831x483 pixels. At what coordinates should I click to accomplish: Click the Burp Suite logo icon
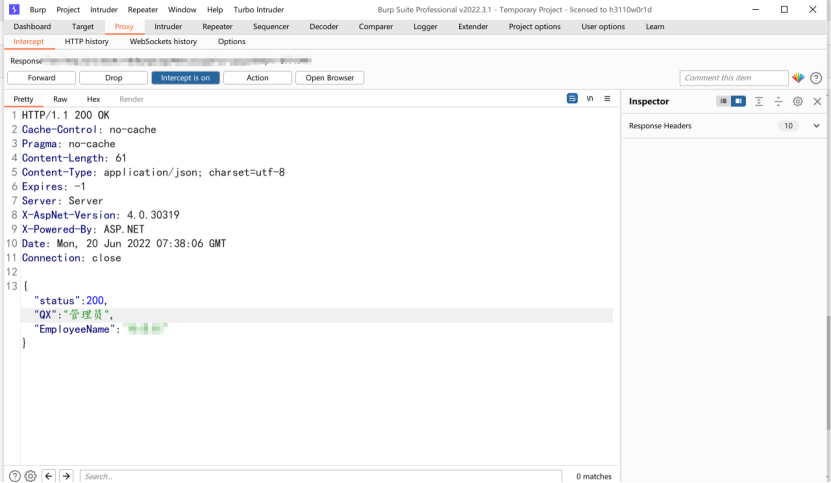pyautogui.click(x=14, y=10)
